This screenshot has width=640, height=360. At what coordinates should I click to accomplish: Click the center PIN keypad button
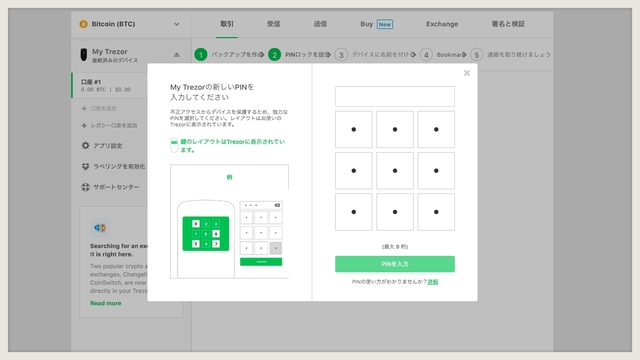click(395, 171)
